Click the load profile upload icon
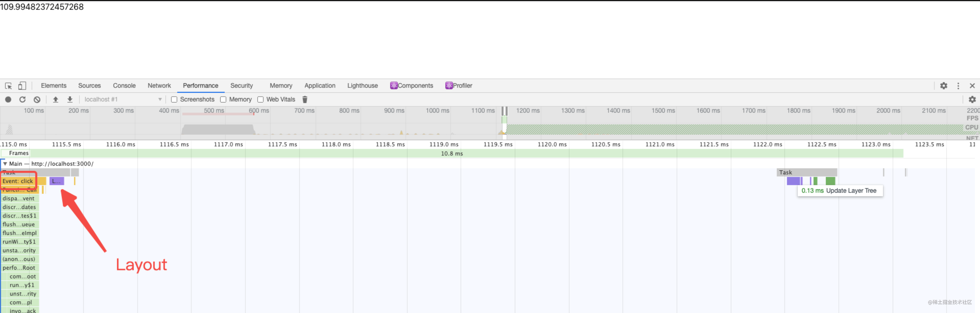The height and width of the screenshot is (313, 980). point(56,99)
